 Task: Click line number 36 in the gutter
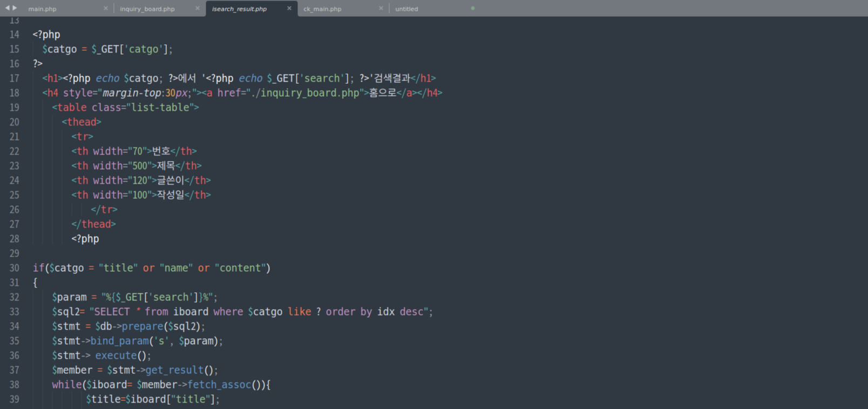click(15, 356)
